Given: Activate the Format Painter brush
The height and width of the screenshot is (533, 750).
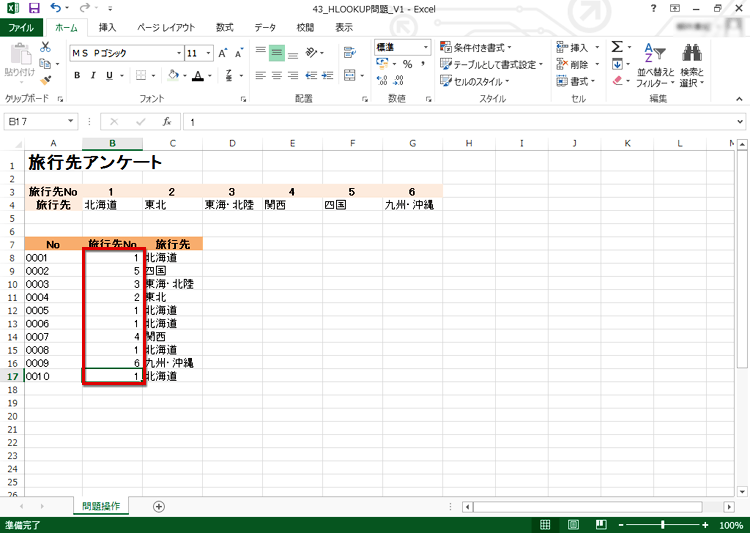Looking at the screenshot, I should tap(45, 80).
